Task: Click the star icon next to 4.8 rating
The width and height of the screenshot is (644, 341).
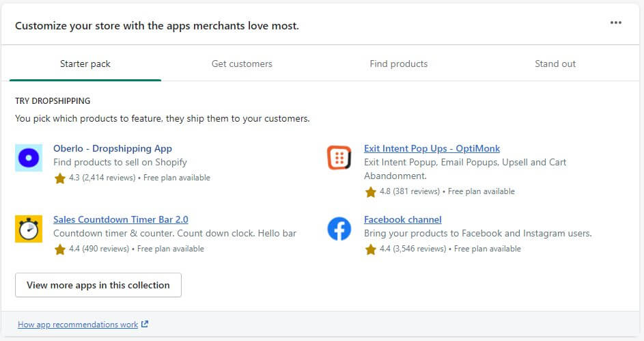Action: (370, 192)
